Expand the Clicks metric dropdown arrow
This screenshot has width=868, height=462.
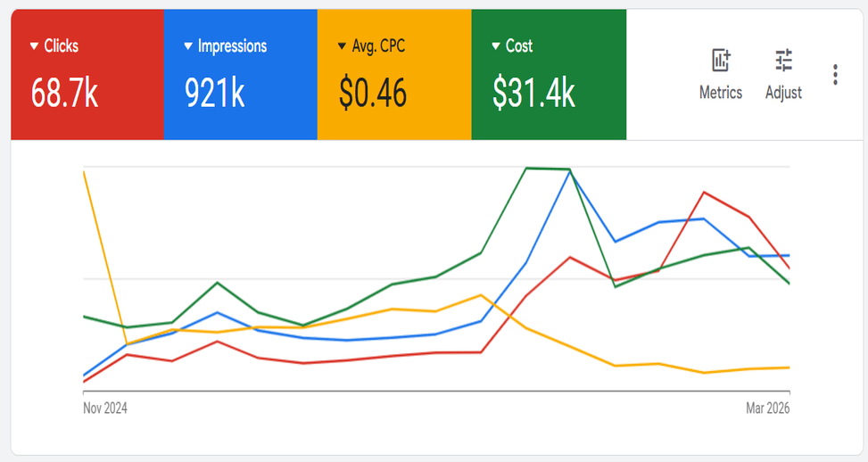(x=34, y=46)
